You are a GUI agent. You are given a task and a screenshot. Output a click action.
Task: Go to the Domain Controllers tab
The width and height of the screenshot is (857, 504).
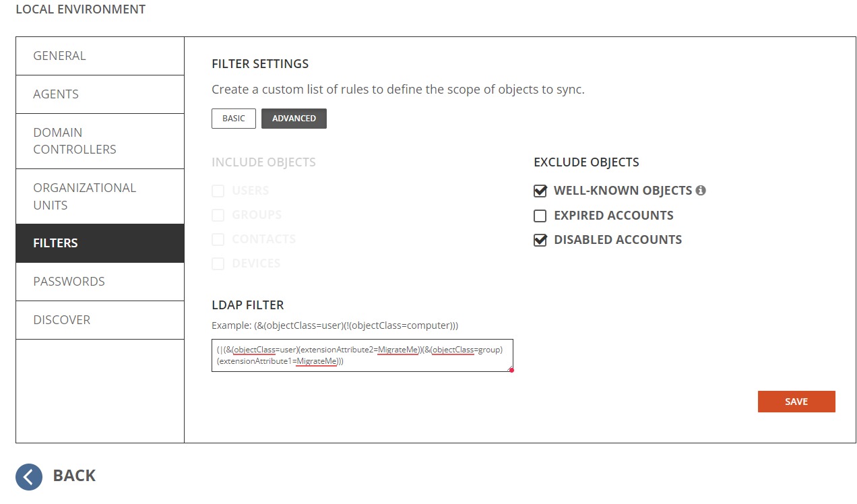point(100,141)
